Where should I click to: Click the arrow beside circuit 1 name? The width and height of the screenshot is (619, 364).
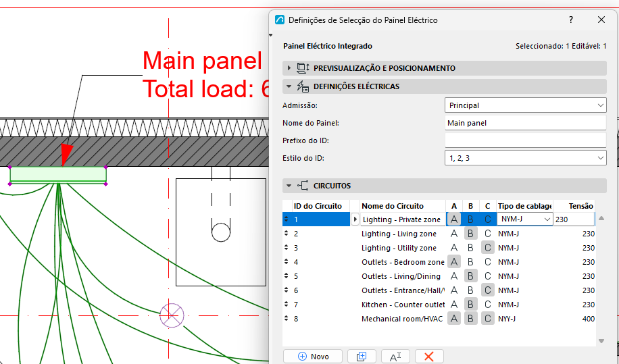pos(355,219)
